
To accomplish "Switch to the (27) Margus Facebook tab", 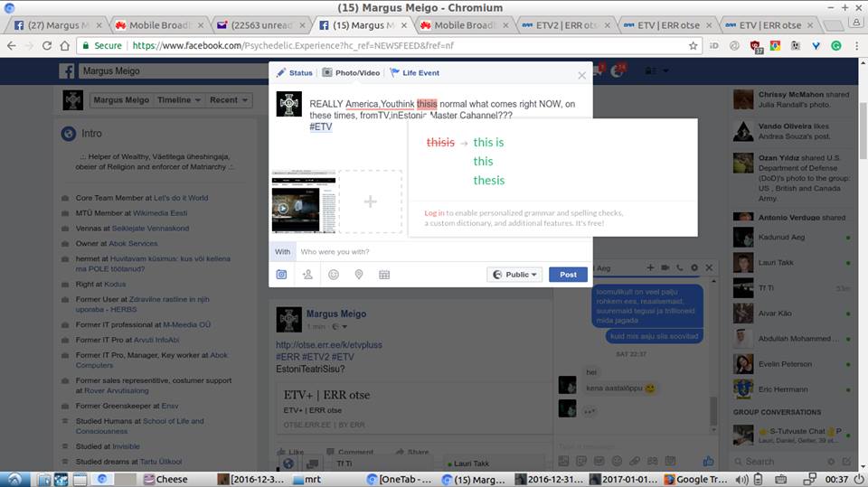I will tap(57, 25).
